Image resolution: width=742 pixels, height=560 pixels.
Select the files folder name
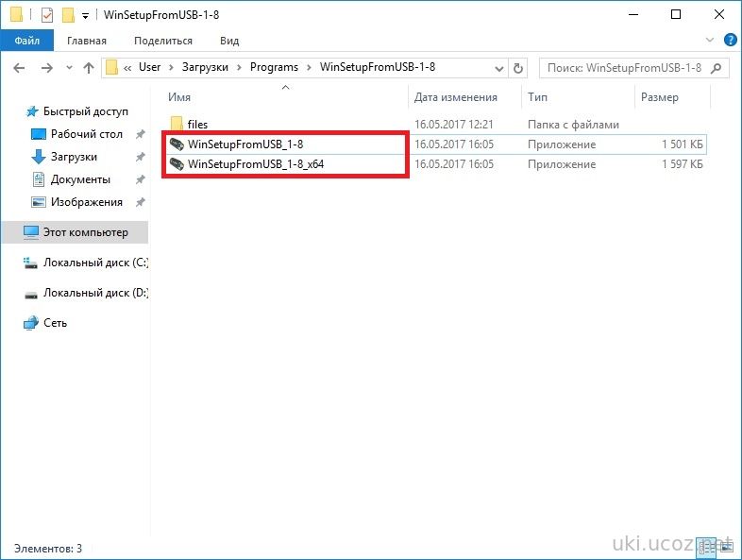pos(197,125)
